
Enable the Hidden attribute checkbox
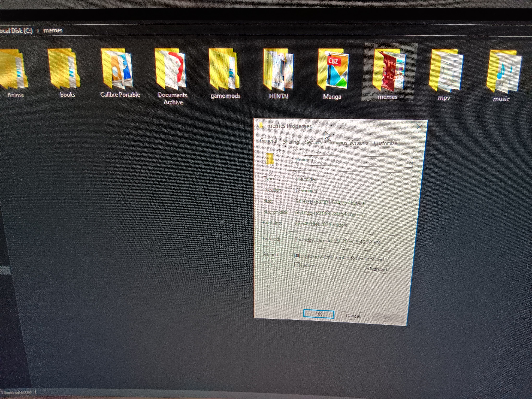pyautogui.click(x=297, y=265)
